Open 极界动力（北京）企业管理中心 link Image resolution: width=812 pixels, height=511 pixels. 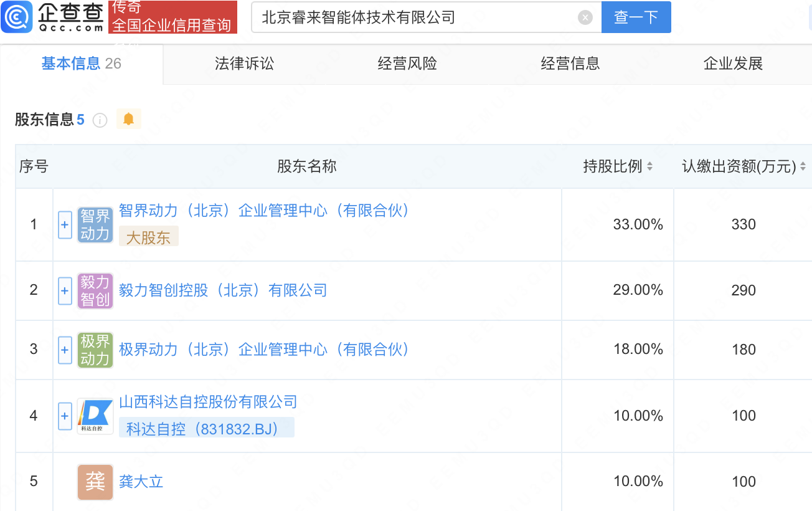[267, 350]
